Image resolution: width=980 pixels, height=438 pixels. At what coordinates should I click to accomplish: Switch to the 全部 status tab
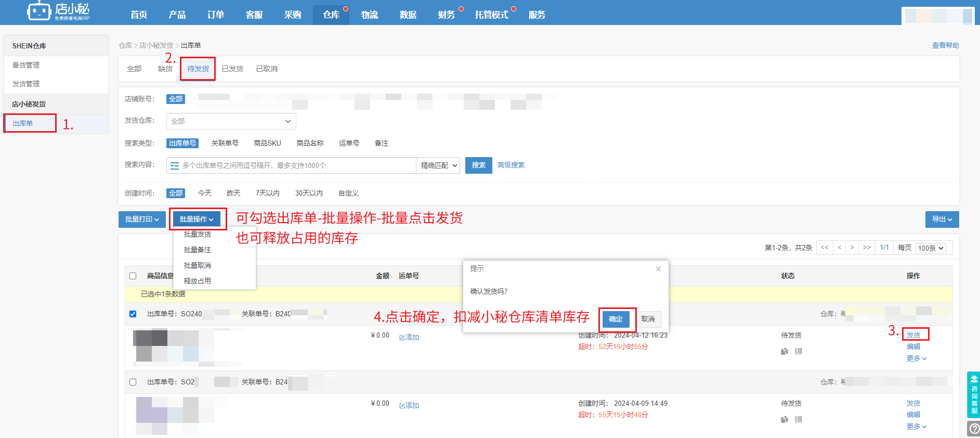[134, 69]
